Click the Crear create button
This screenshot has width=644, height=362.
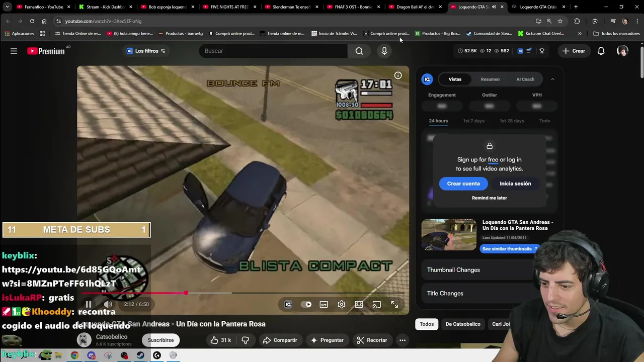(574, 51)
